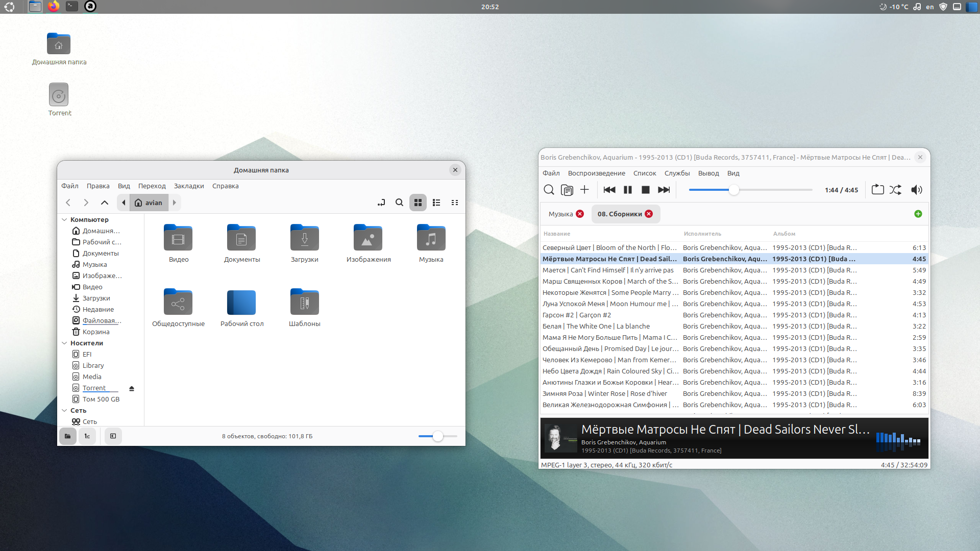Skip to the next track
Viewport: 980px width, 551px height.
pos(664,190)
